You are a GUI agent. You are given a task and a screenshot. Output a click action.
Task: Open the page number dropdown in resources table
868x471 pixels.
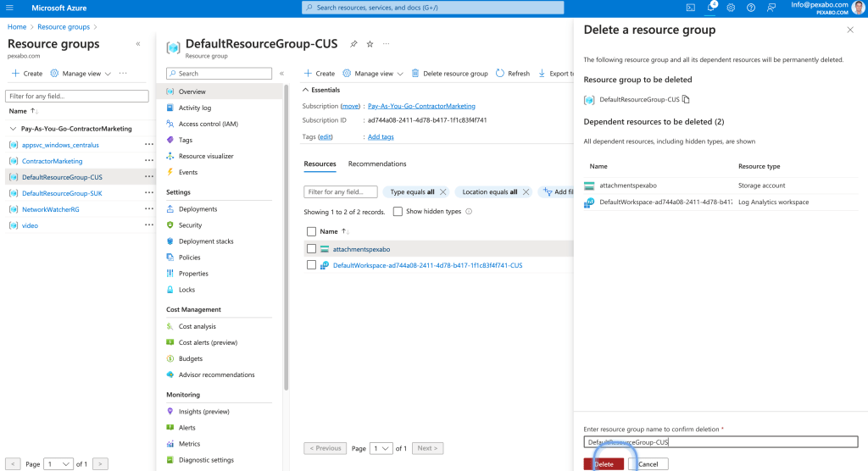point(381,448)
